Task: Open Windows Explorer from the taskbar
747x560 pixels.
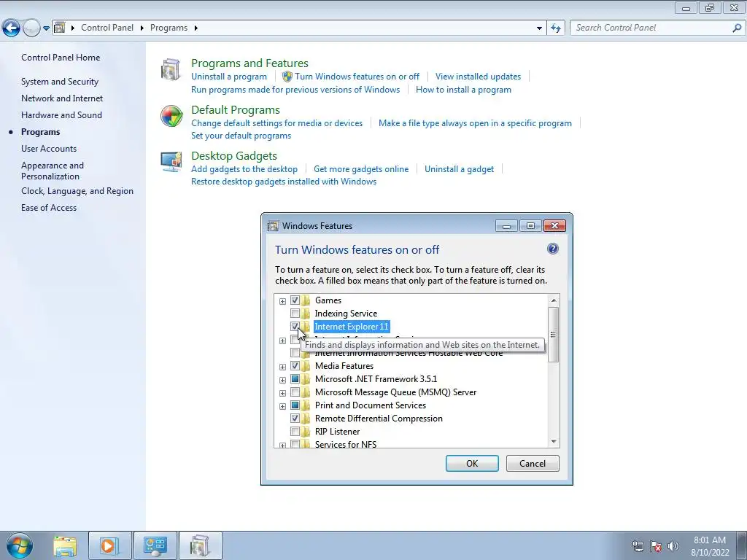Action: tap(65, 546)
